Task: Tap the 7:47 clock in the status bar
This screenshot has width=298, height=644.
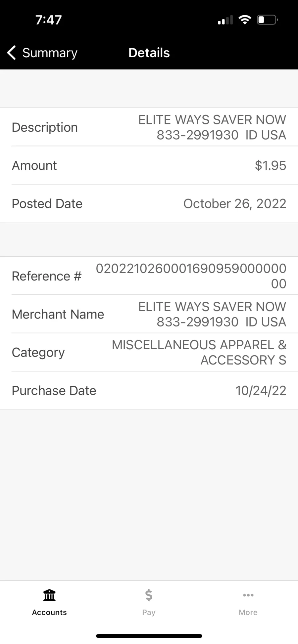Action: tap(48, 20)
